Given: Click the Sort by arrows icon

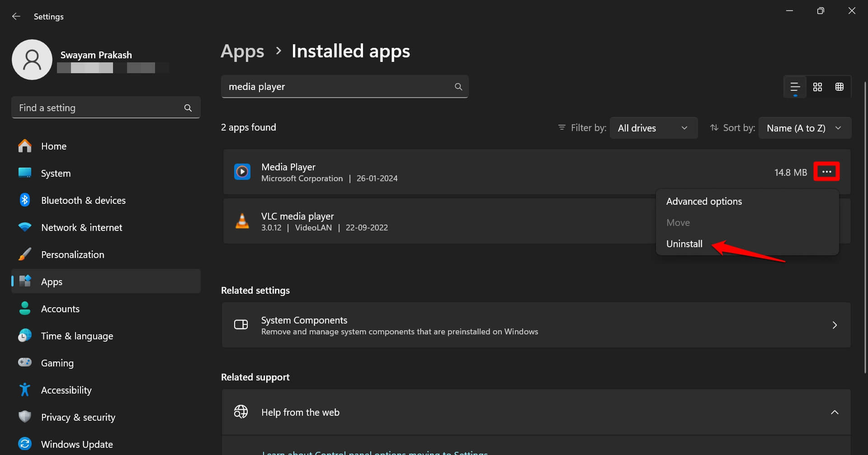Looking at the screenshot, I should 714,128.
